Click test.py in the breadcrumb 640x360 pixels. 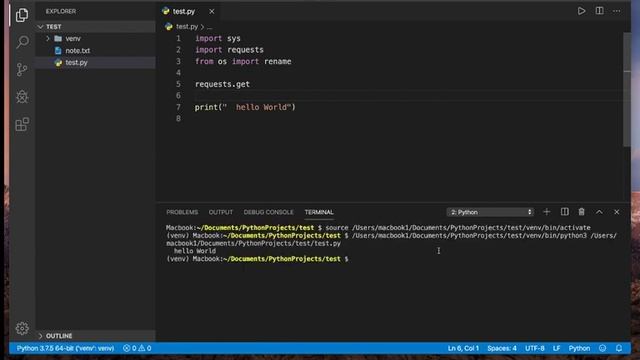click(x=187, y=27)
